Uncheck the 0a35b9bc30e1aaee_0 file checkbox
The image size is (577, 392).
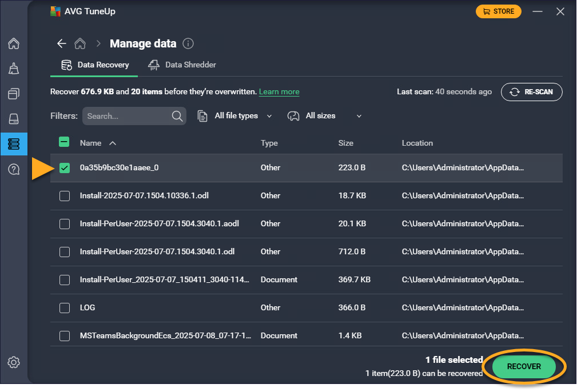coord(65,168)
